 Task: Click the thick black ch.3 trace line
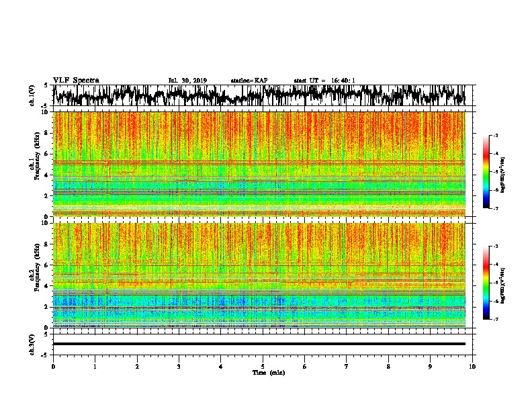[259, 344]
